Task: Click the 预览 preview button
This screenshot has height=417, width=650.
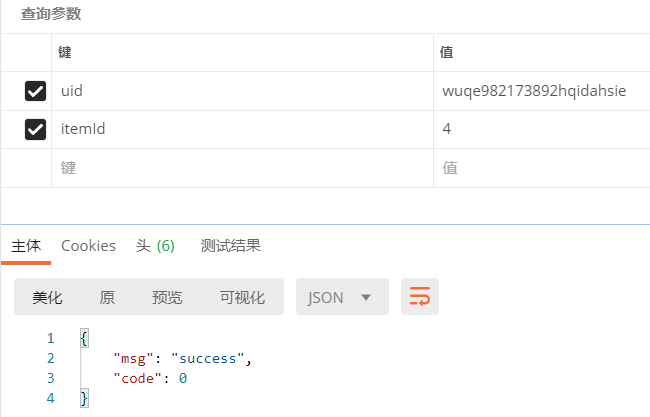Action: [167, 297]
